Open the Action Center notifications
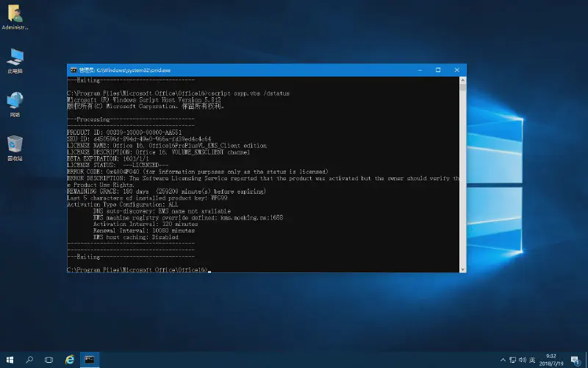 [x=575, y=359]
